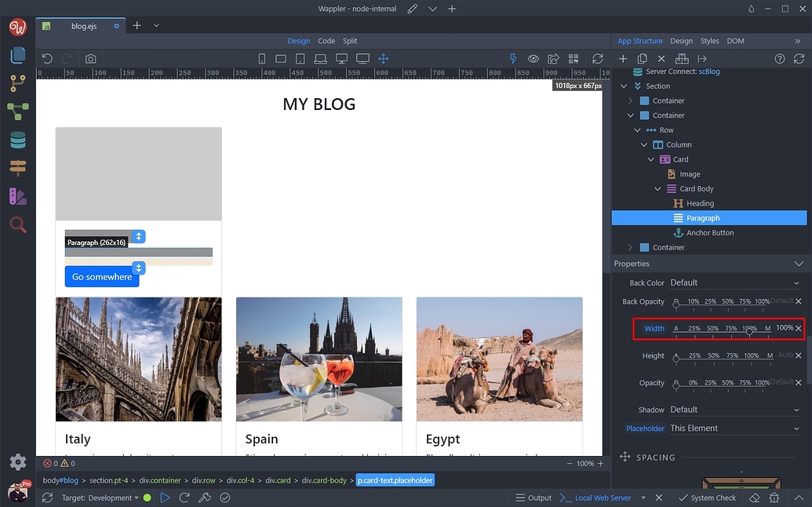Select the Database manager icon in left sidebar
This screenshot has height=507, width=812.
17,140
